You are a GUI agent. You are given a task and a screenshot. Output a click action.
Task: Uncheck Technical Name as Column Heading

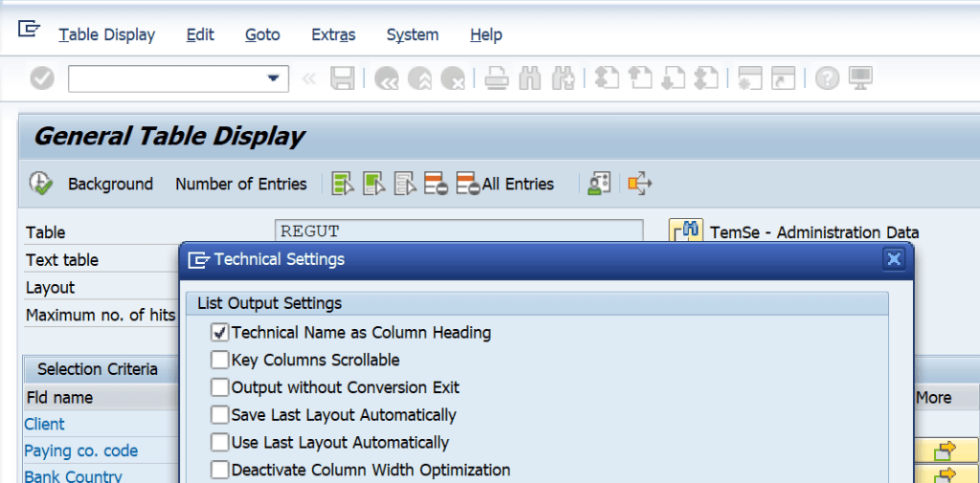219,333
